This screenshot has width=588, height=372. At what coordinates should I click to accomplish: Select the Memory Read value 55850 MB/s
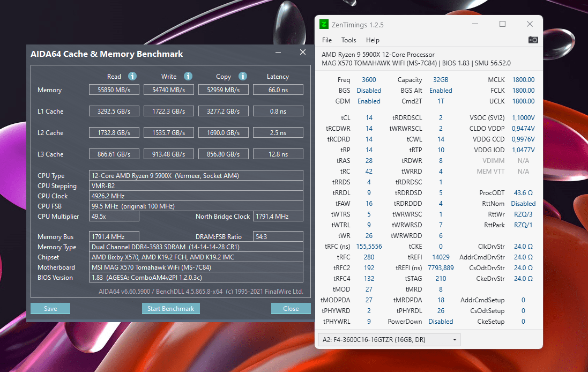pos(114,90)
